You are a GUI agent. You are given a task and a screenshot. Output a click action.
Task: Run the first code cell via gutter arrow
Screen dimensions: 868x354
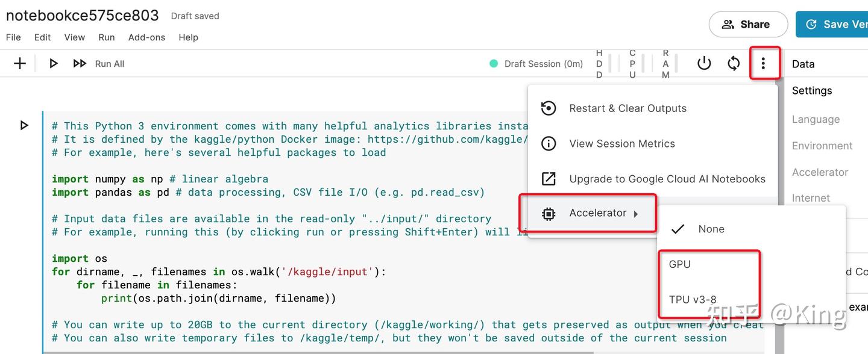tap(24, 125)
